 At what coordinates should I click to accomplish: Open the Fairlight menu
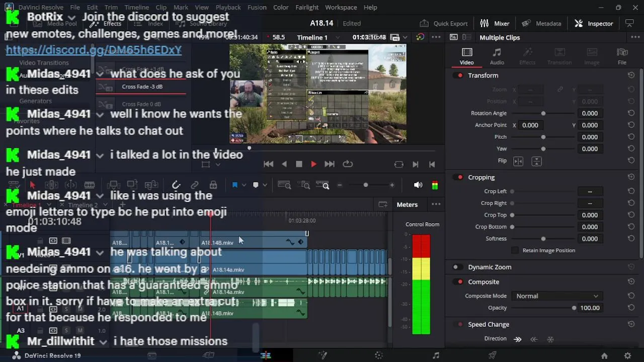click(x=306, y=8)
